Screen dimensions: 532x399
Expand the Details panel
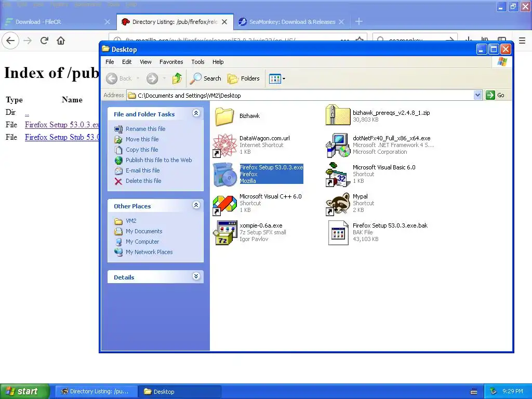(x=196, y=276)
